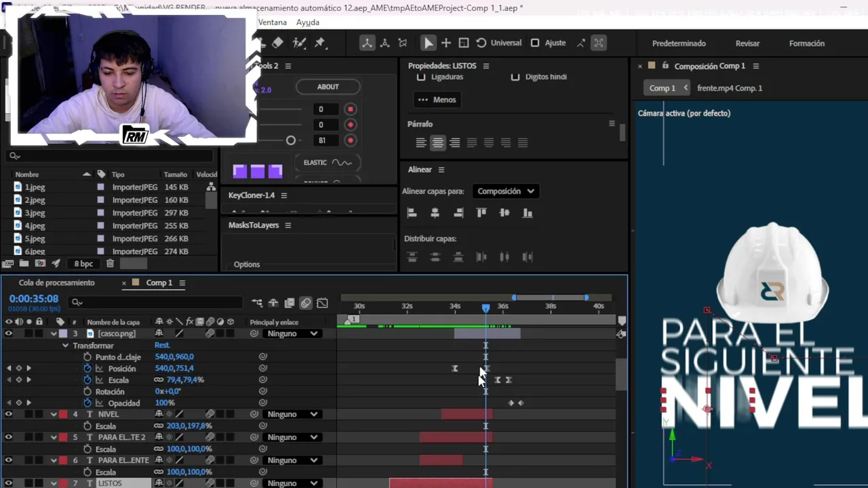Open the composition mini-flowchart icon
This screenshot has height=488, width=868.
(x=257, y=303)
